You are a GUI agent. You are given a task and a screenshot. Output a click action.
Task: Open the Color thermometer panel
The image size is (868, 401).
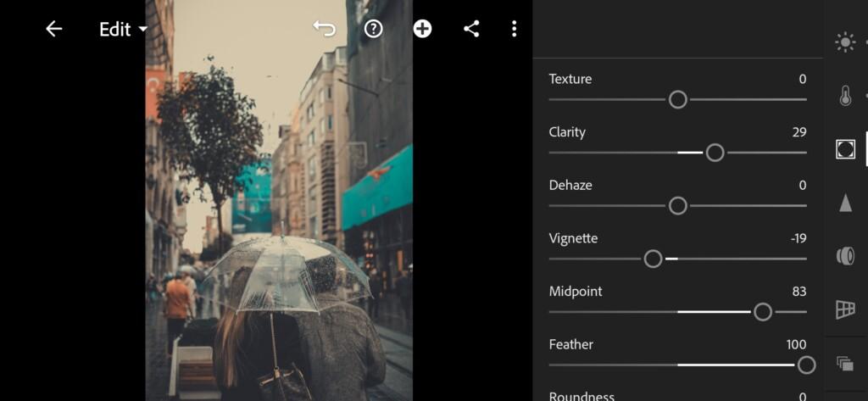tap(845, 96)
